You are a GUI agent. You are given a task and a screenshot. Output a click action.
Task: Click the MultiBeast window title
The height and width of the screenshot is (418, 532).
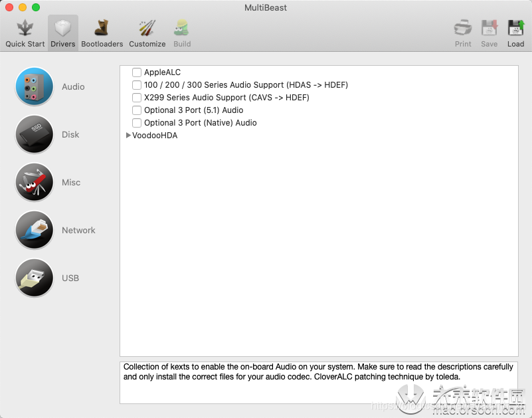coord(266,7)
